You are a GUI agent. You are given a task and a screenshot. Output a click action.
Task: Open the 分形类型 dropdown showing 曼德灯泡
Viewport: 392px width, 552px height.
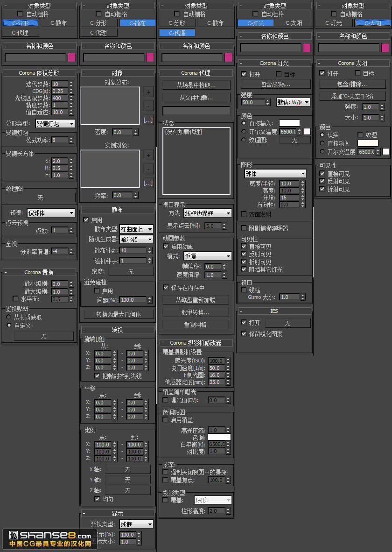point(55,124)
